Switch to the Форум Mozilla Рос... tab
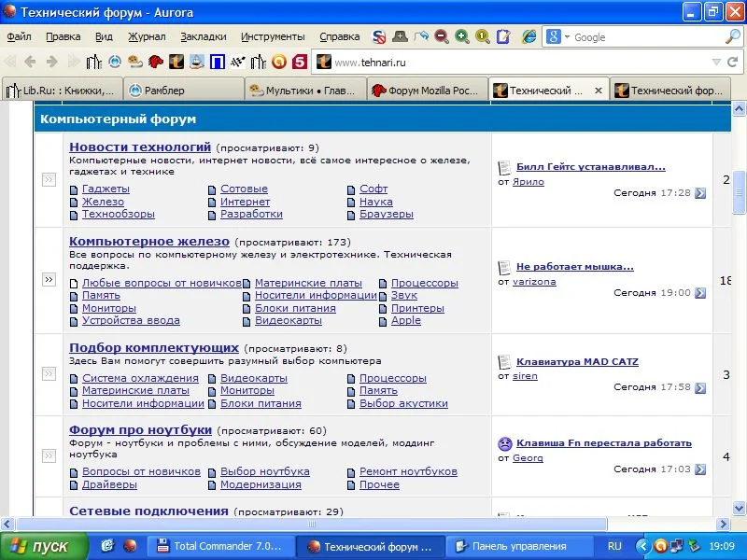Image resolution: width=747 pixels, height=560 pixels. (428, 90)
